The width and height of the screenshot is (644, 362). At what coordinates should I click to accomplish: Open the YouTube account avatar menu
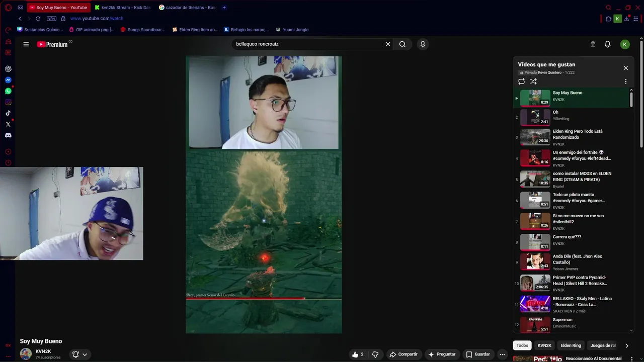(625, 44)
